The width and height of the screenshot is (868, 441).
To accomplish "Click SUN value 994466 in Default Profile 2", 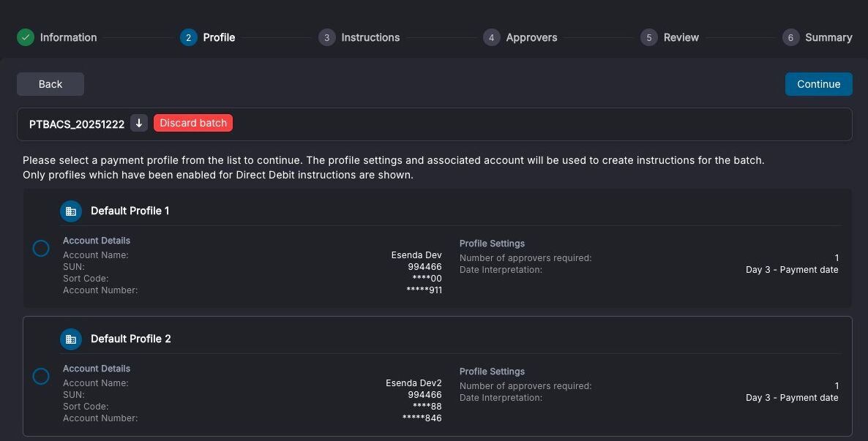I will (x=424, y=394).
